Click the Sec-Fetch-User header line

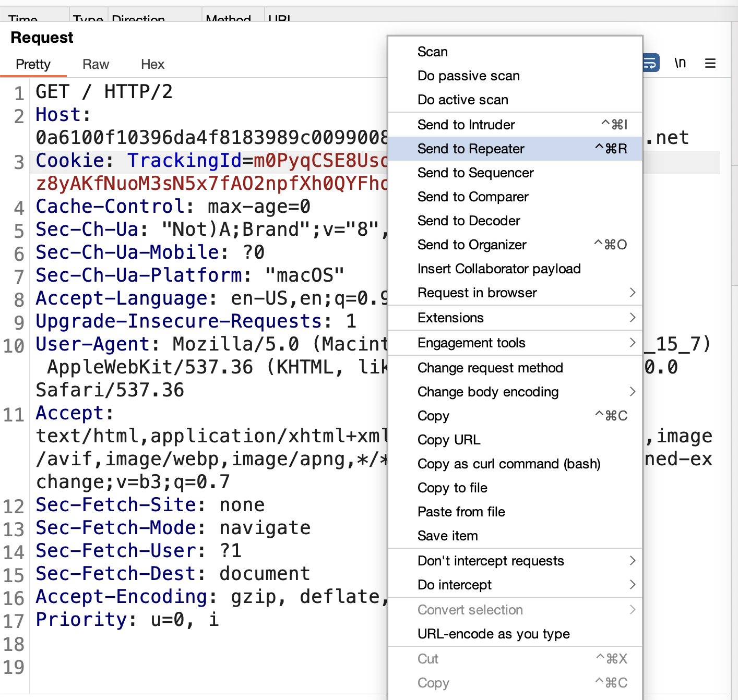click(x=138, y=551)
